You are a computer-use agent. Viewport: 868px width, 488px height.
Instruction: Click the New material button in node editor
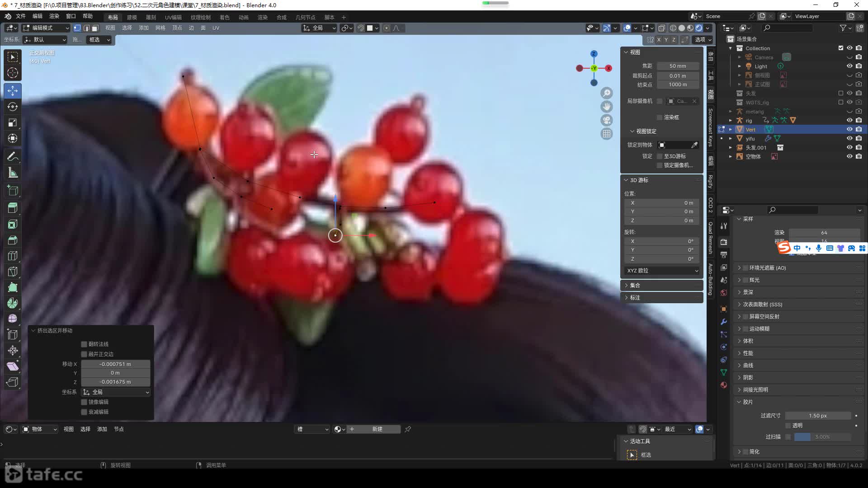click(373, 429)
